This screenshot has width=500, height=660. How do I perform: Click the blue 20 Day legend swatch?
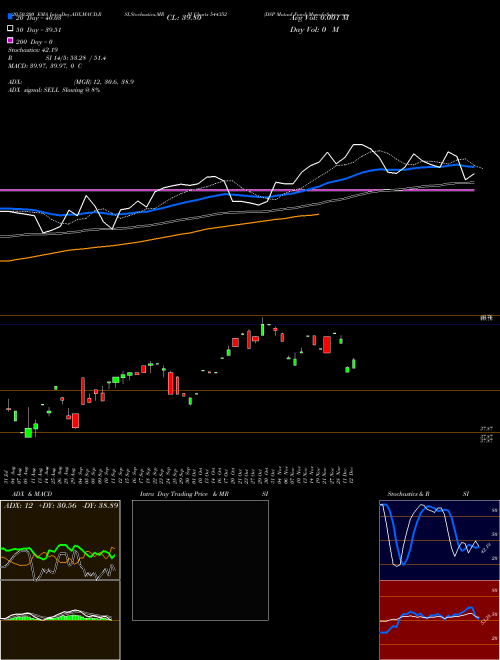(11, 17)
